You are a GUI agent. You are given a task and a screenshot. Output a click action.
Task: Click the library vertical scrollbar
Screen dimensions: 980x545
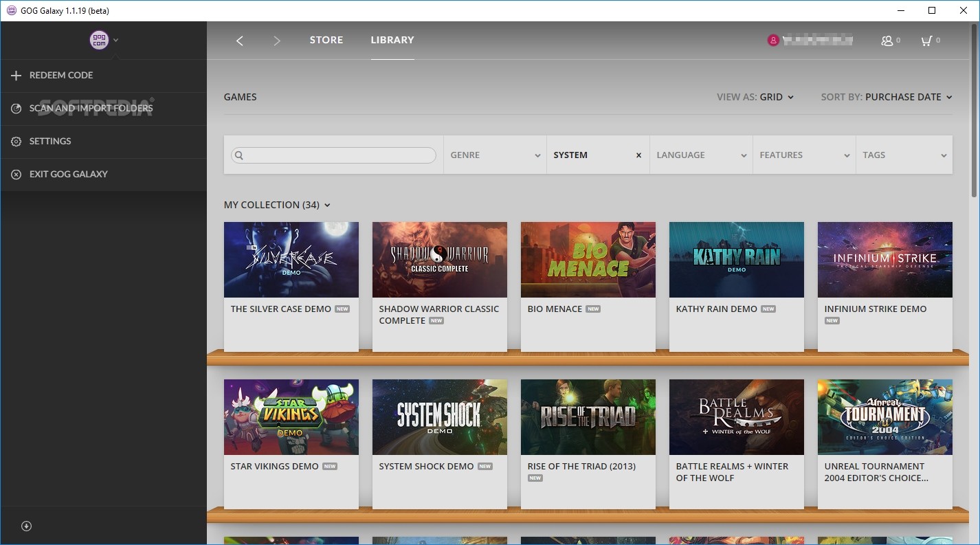pos(975,110)
